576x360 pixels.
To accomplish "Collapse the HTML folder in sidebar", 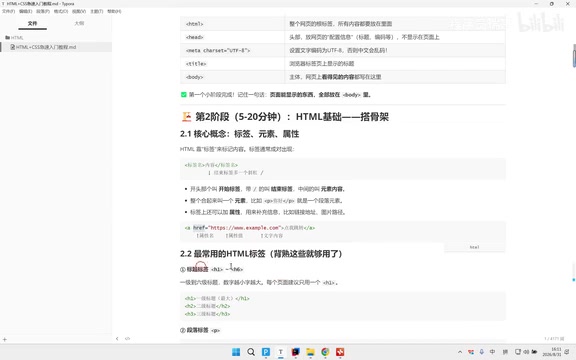I will point(14,37).
